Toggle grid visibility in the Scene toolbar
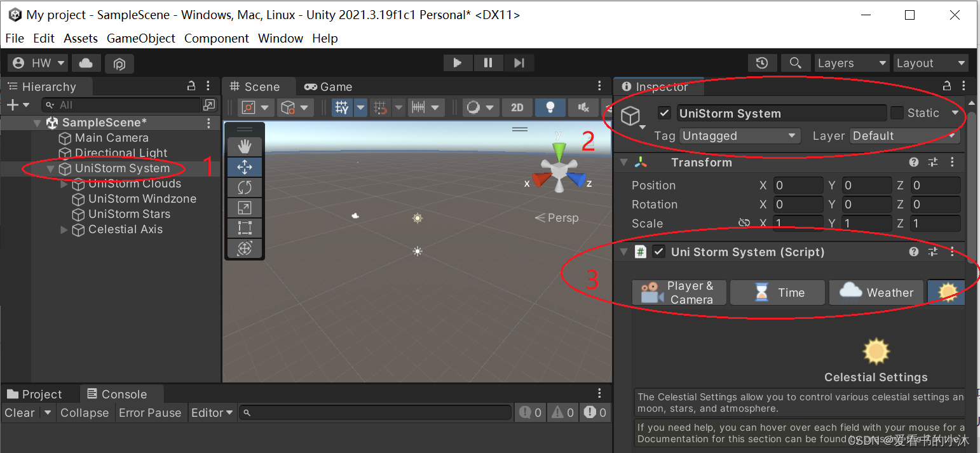 pos(343,107)
